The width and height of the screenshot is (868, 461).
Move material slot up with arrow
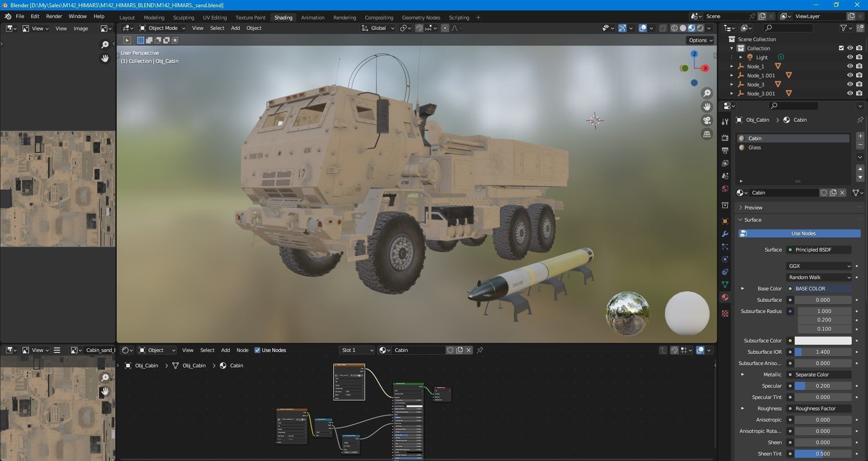point(860,169)
